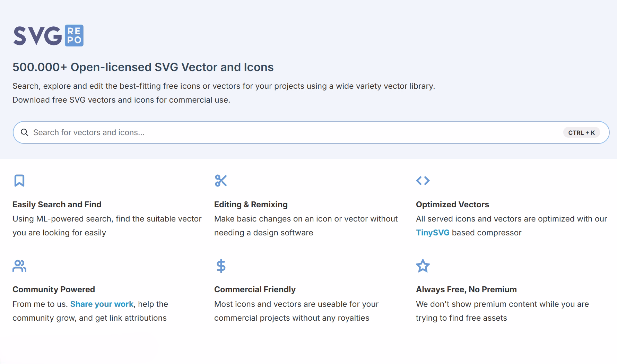Click the Easily Search and Find heading
The image size is (617, 364).
click(x=57, y=204)
